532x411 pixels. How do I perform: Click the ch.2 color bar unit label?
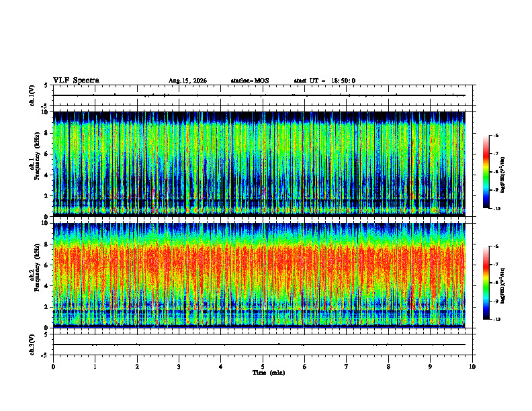click(503, 286)
